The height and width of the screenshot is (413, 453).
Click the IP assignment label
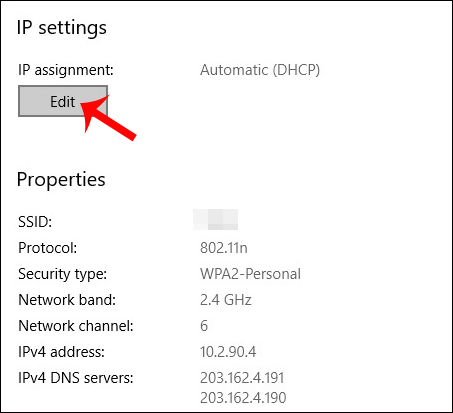(x=66, y=70)
